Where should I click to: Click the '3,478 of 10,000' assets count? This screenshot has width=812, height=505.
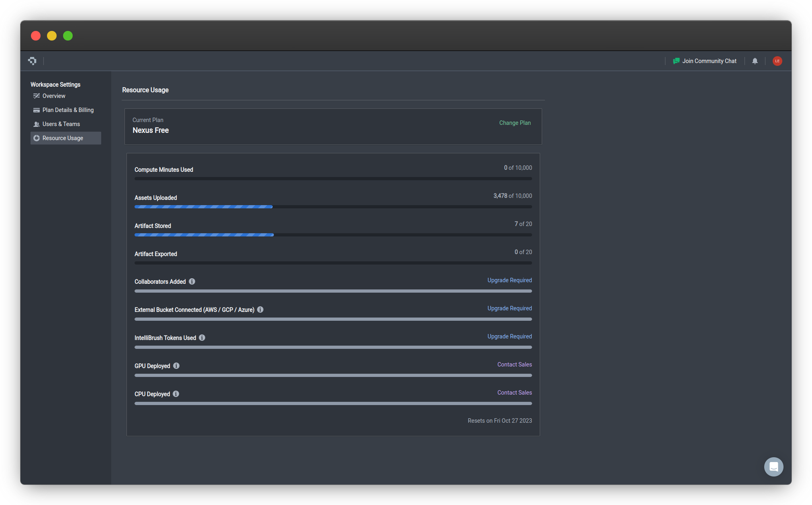[512, 196]
